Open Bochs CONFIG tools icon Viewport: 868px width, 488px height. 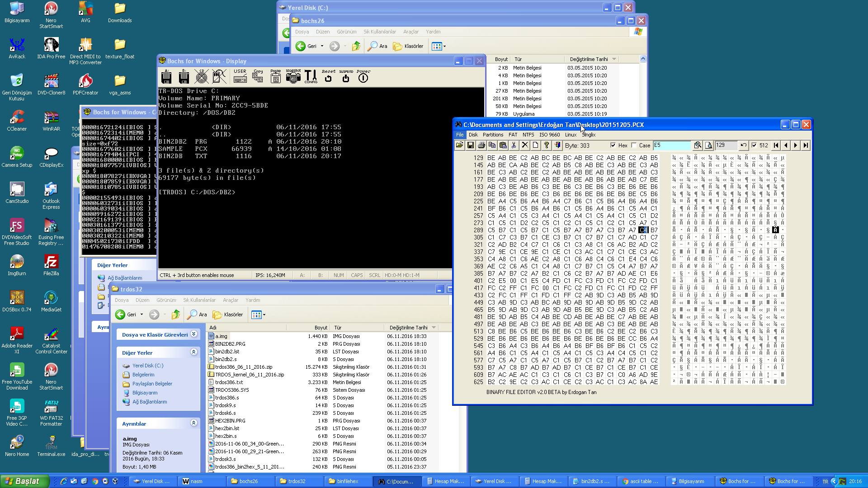tap(311, 76)
